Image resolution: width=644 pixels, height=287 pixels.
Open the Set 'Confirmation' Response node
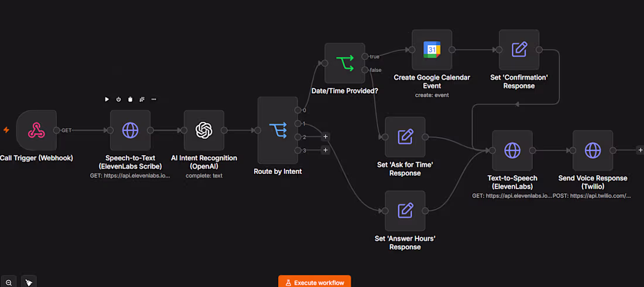coord(519,50)
